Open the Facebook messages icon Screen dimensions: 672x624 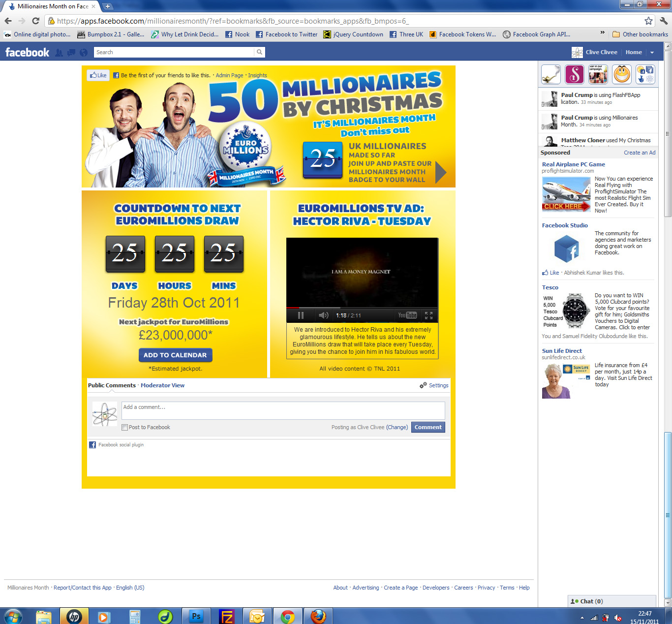click(x=71, y=53)
